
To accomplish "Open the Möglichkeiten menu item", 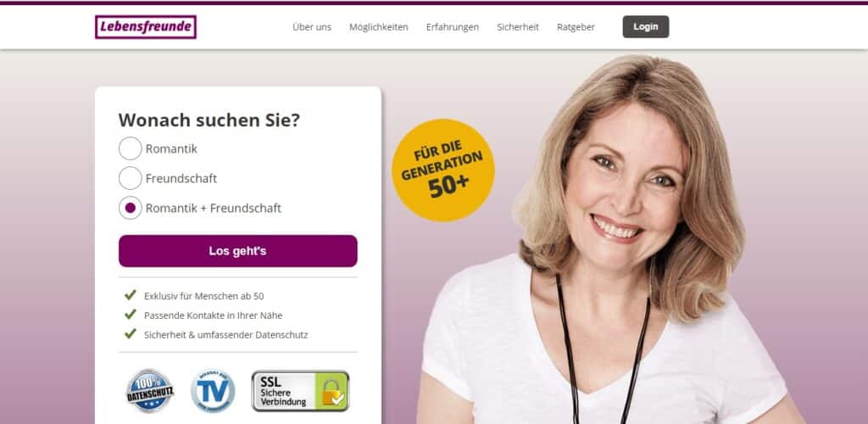I will (379, 27).
